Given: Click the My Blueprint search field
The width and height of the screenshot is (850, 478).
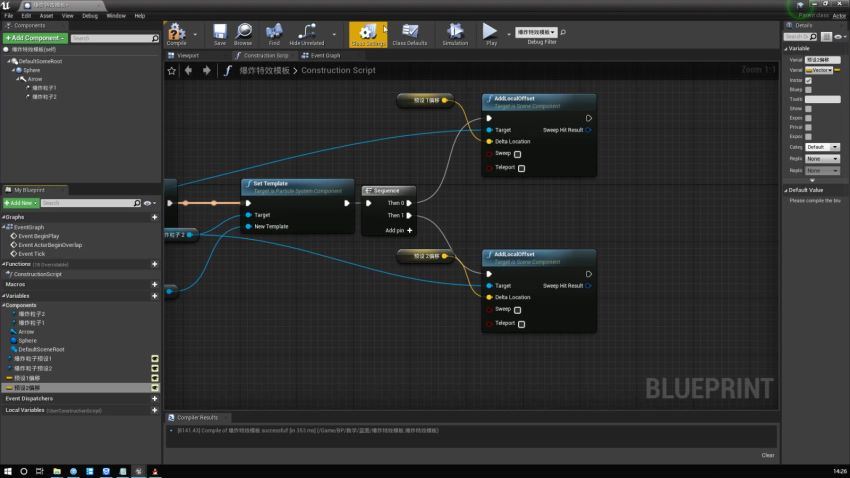Looking at the screenshot, I should click(91, 203).
